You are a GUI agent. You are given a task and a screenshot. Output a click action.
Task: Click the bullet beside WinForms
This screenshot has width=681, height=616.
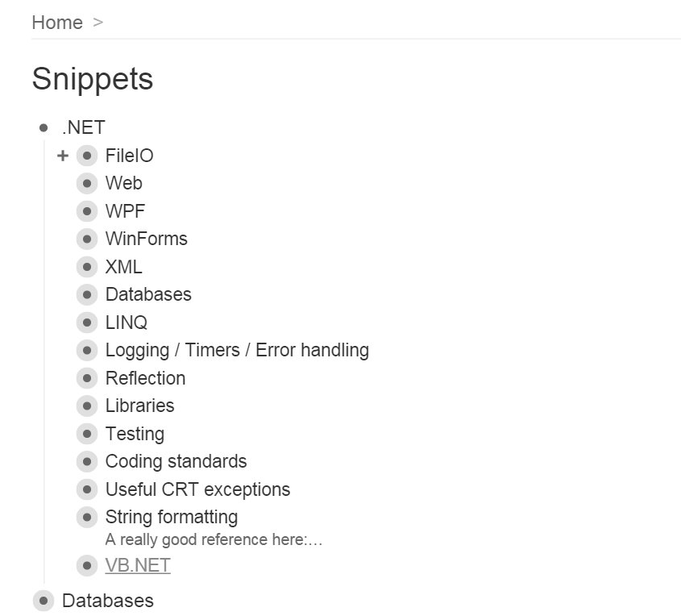point(86,239)
